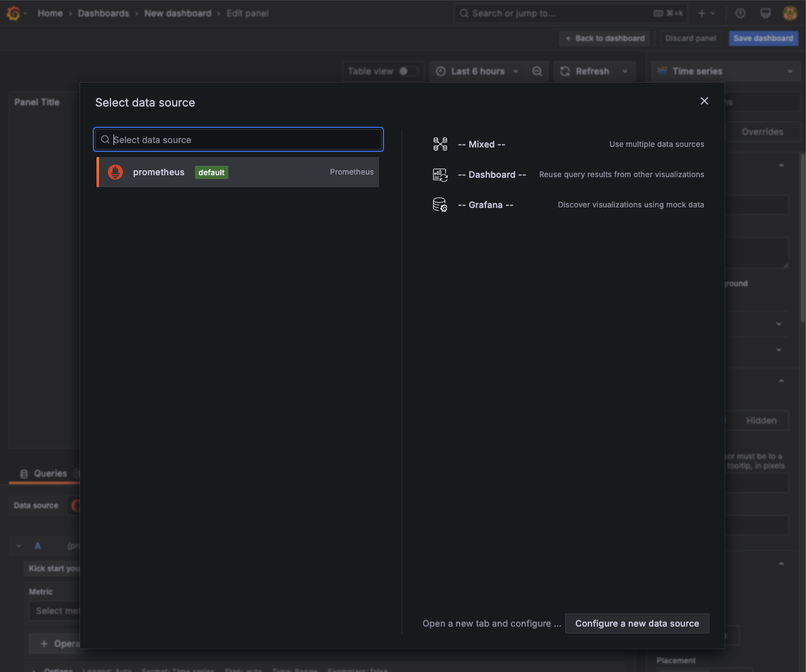Open the news feed icon in header
This screenshot has height=672, width=806.
point(766,13)
